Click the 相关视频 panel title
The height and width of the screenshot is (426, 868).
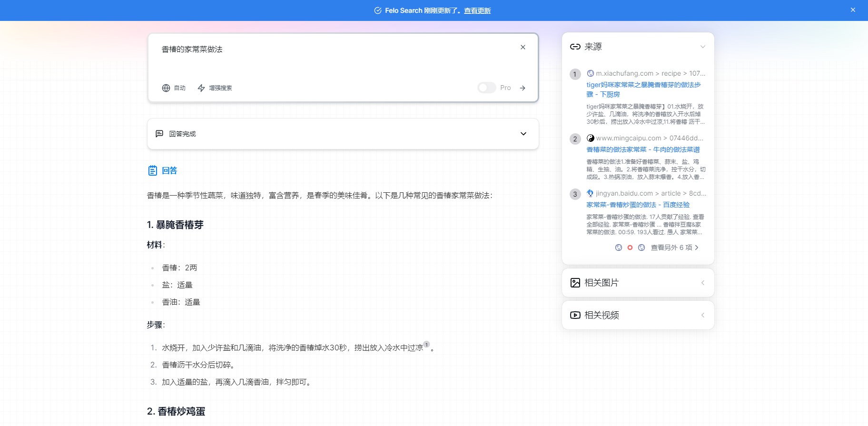tap(602, 315)
